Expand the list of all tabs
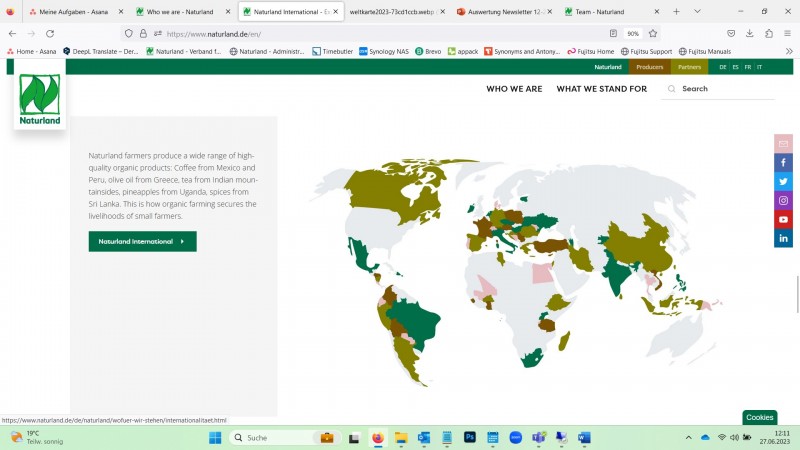Screen dimensions: 800x450 699,11
